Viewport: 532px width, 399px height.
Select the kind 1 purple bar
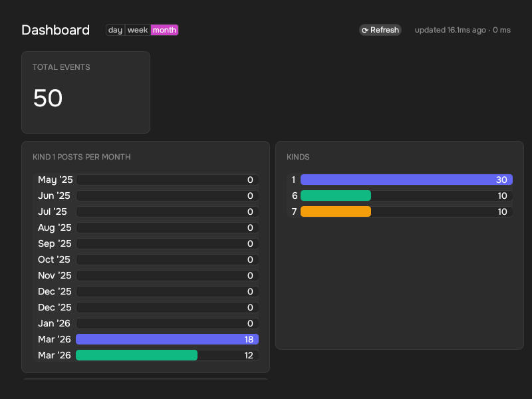[406, 180]
